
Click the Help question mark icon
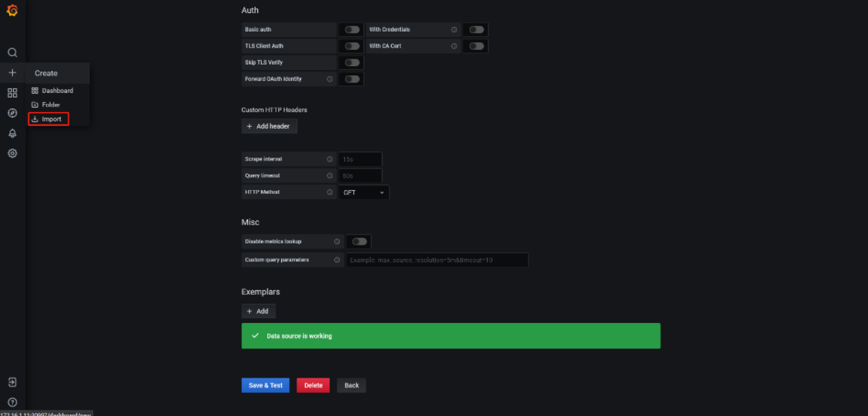tap(12, 402)
